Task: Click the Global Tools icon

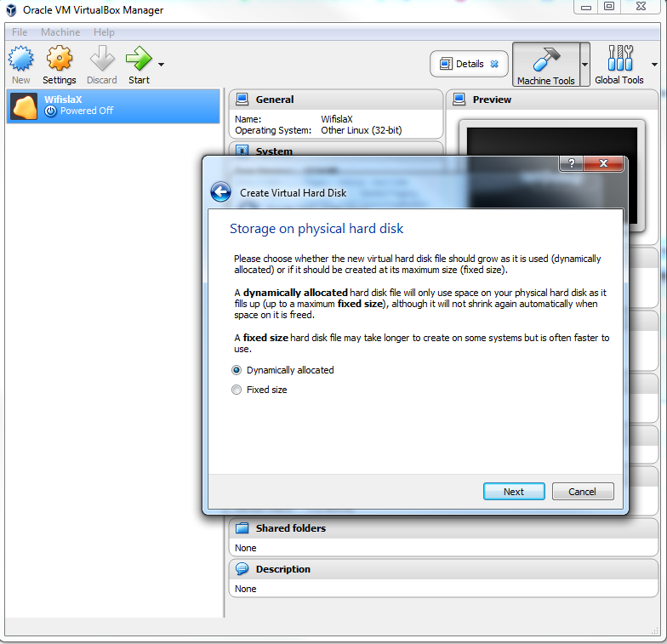Action: point(619,58)
